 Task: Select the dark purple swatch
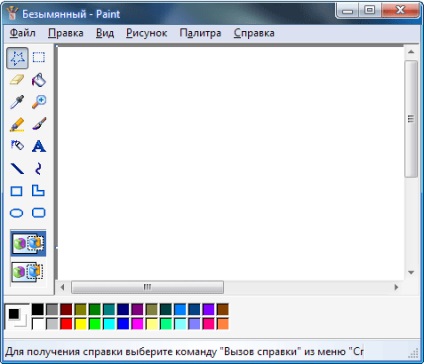137,309
